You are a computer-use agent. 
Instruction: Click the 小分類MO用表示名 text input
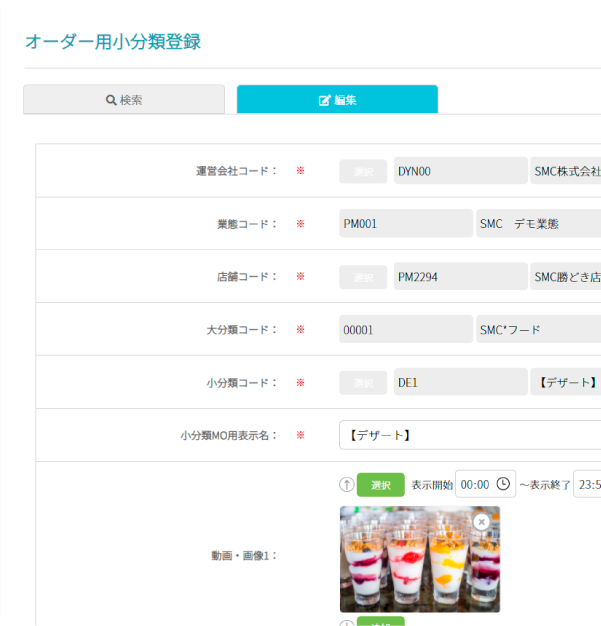coord(470,435)
